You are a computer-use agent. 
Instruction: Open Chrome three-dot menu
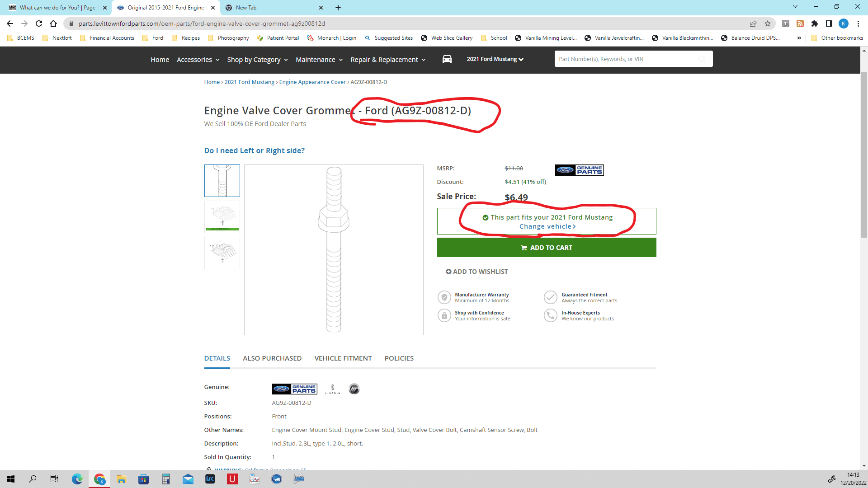858,23
